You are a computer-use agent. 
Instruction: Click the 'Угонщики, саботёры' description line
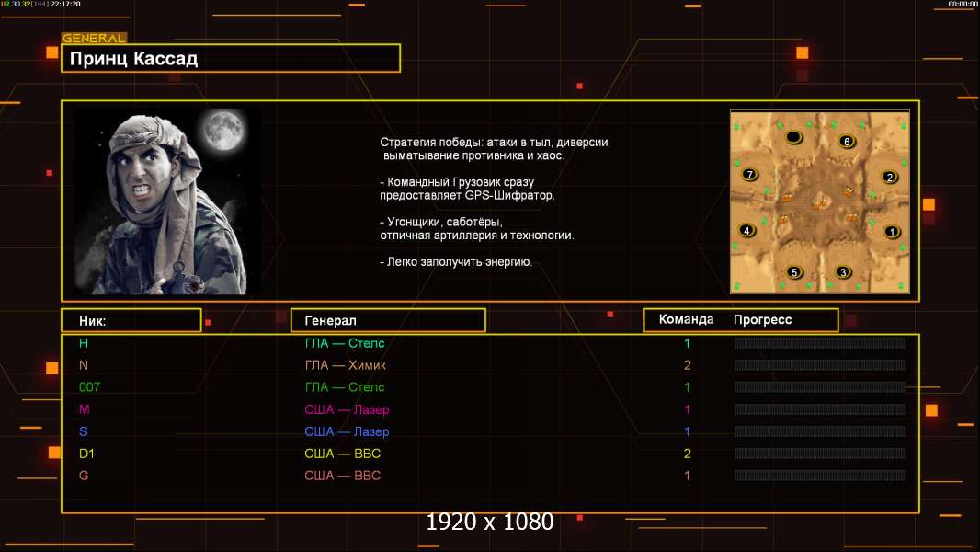441,222
